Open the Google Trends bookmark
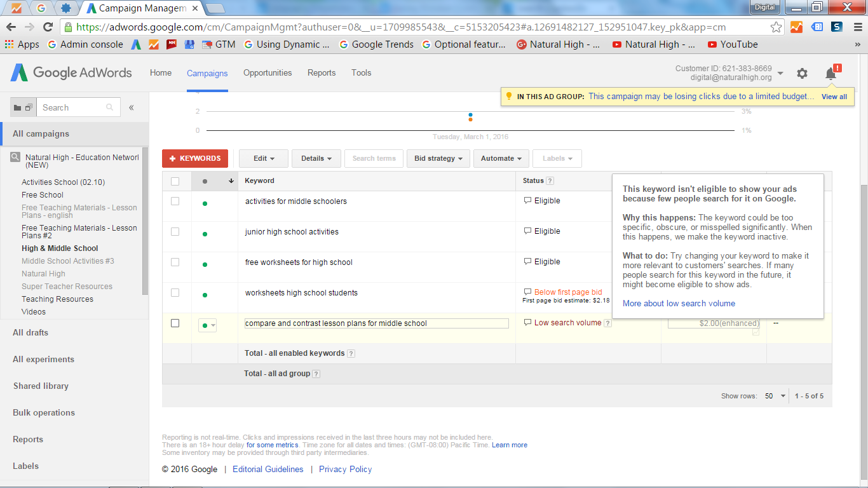 click(376, 44)
